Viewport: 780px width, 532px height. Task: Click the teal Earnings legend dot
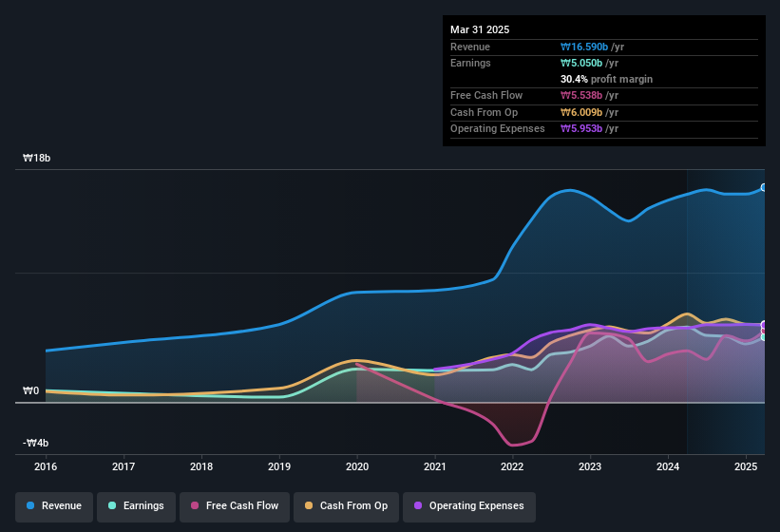pos(112,505)
